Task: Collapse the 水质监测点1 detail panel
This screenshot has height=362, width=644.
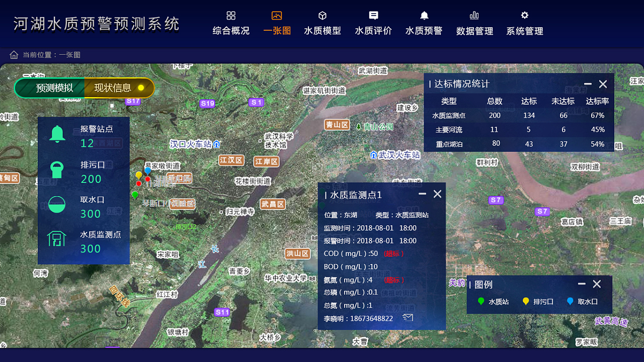Action: coord(422,194)
